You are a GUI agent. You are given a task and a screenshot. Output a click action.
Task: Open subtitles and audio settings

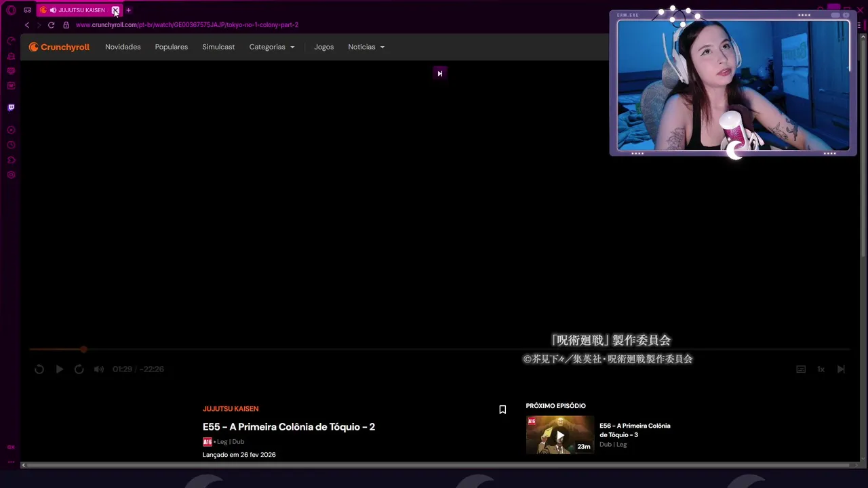click(x=801, y=369)
